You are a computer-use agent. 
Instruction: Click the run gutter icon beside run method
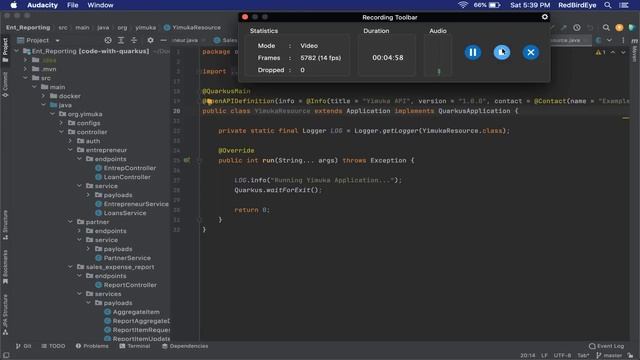(187, 160)
